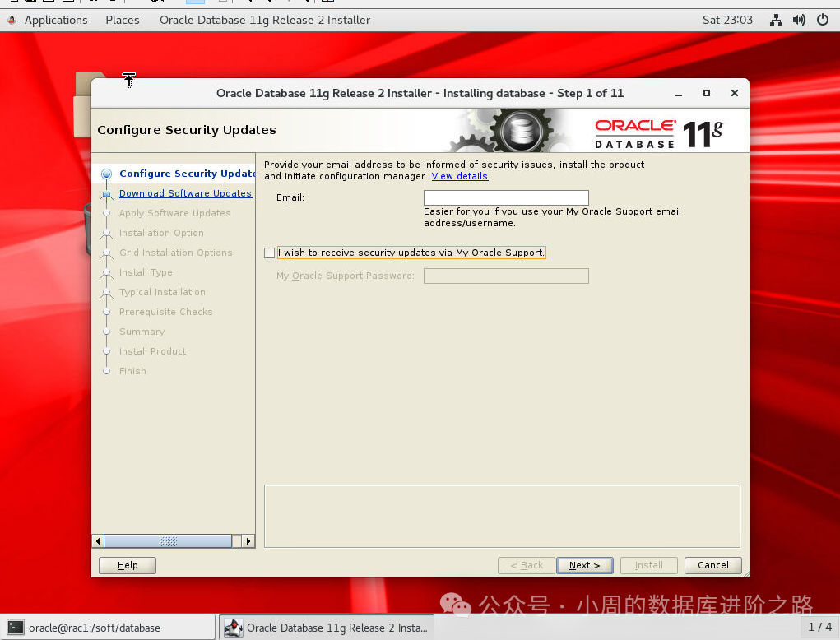Click the Grid Installation Options step
840x640 pixels.
(176, 253)
